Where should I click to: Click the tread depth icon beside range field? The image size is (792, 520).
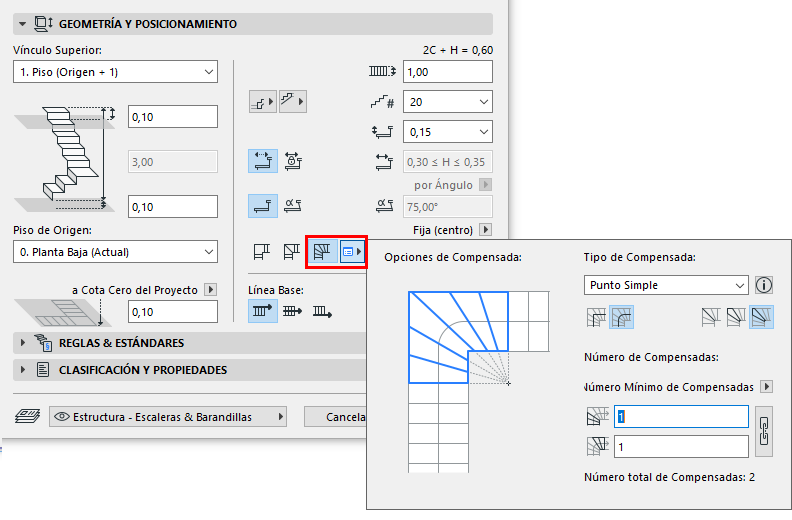click(384, 162)
